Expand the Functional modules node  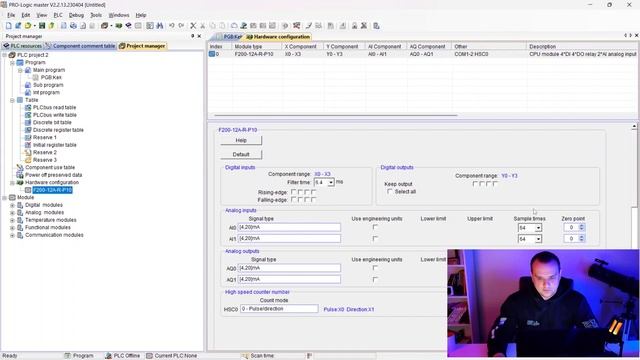tap(12, 228)
